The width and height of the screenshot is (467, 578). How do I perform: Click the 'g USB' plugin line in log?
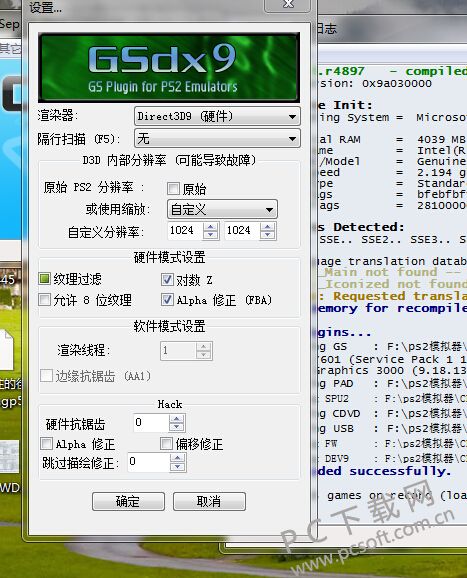point(392,429)
